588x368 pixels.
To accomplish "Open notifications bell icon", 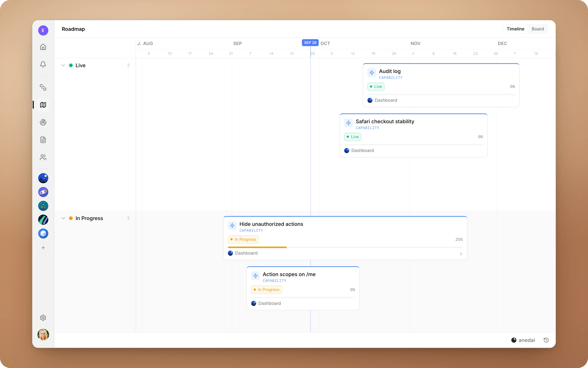I will coord(43,64).
